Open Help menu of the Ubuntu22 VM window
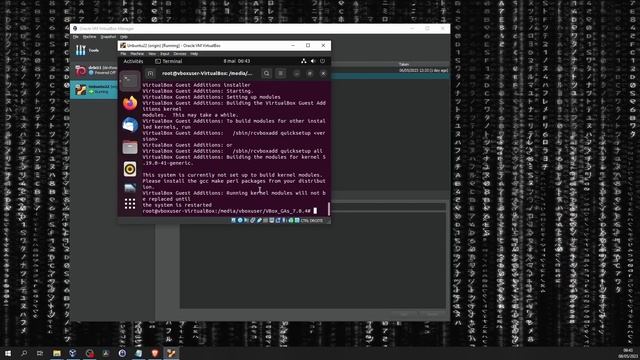This screenshot has height=360, width=640. 194,54
